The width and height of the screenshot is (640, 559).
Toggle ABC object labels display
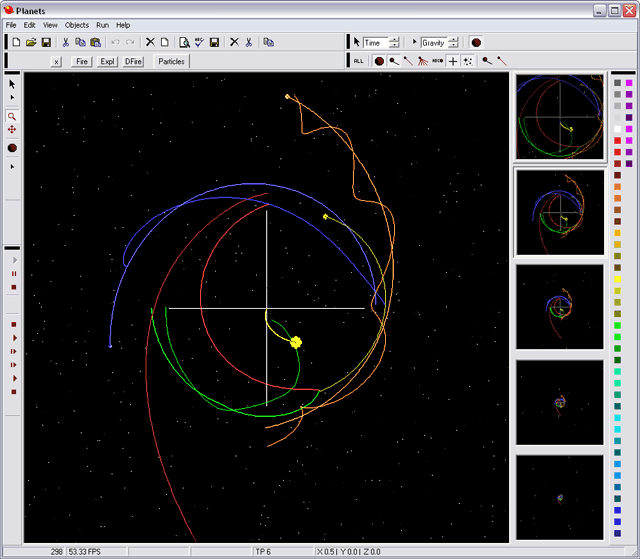coord(438,61)
